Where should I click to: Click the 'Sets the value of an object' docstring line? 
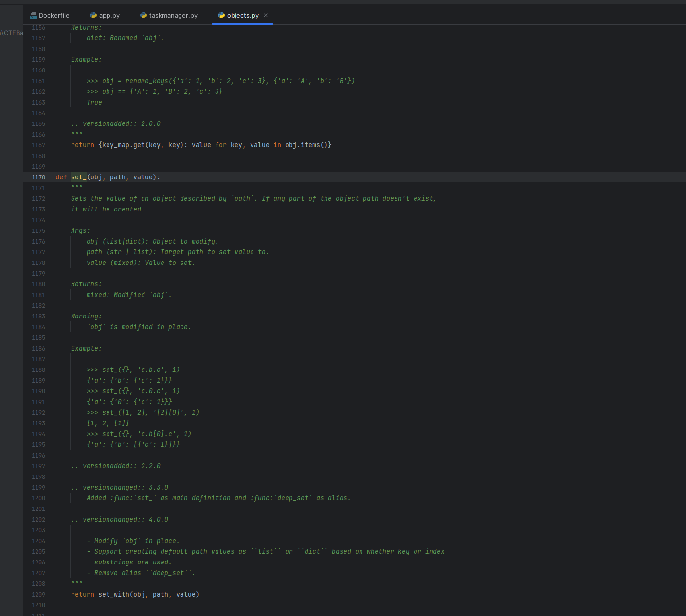point(253,198)
